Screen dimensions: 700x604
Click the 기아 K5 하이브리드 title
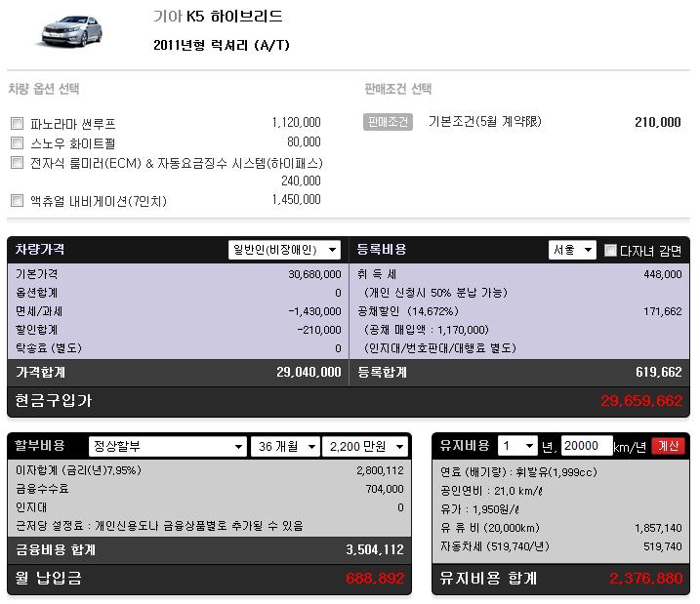click(218, 17)
